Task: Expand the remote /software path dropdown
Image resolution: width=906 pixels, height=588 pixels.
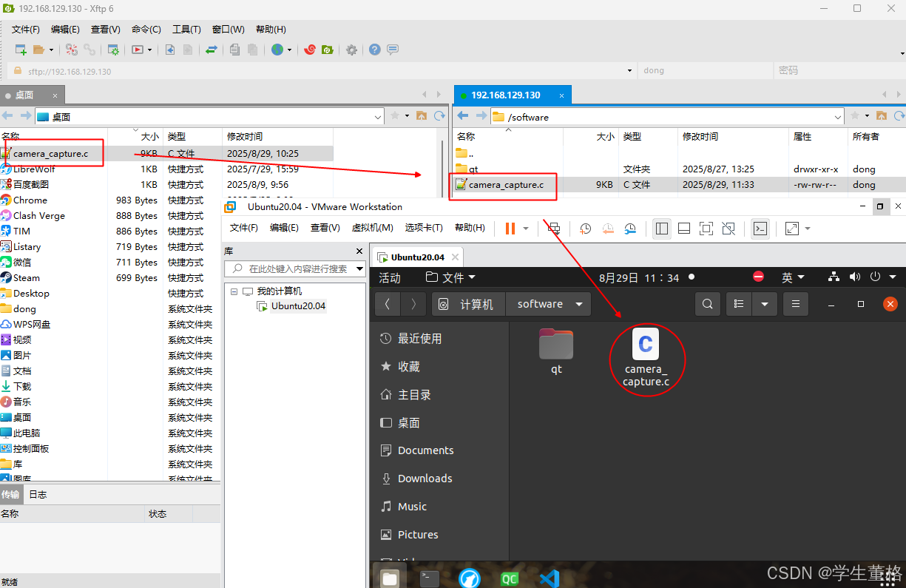Action: tap(838, 116)
